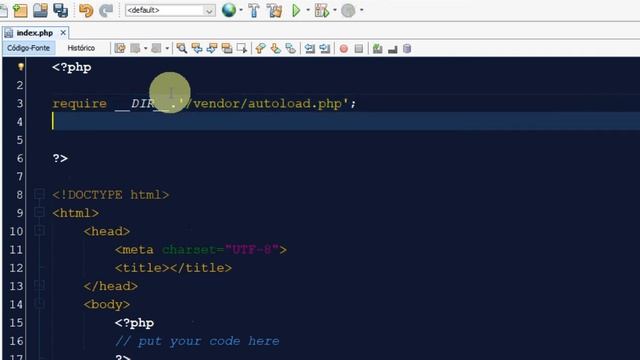Select the index.php editor tab
The height and width of the screenshot is (360, 640).
pos(35,33)
